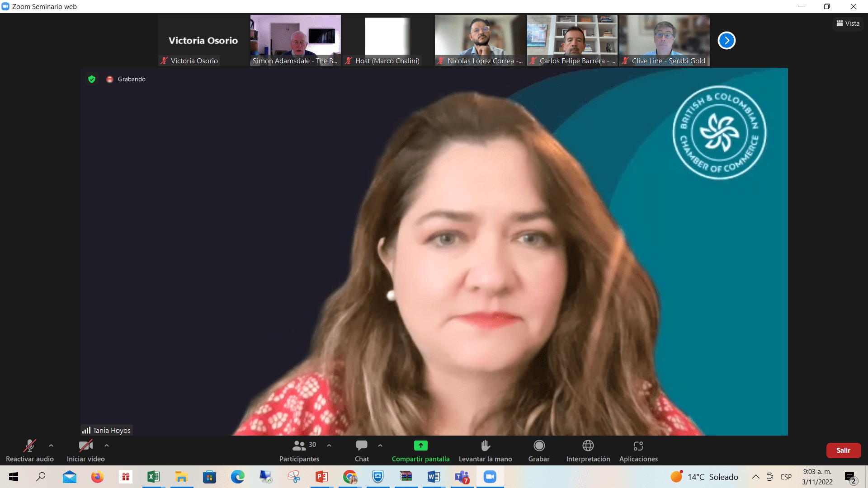Click the Zoom icon in the taskbar
Screen dimensions: 868x488
click(490, 477)
